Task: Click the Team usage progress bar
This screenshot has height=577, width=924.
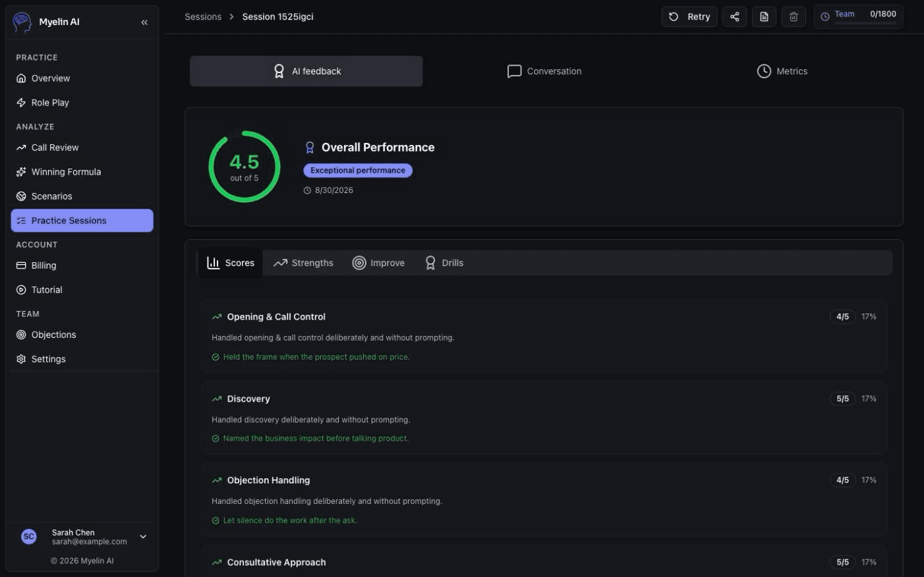Action: coord(865,23)
